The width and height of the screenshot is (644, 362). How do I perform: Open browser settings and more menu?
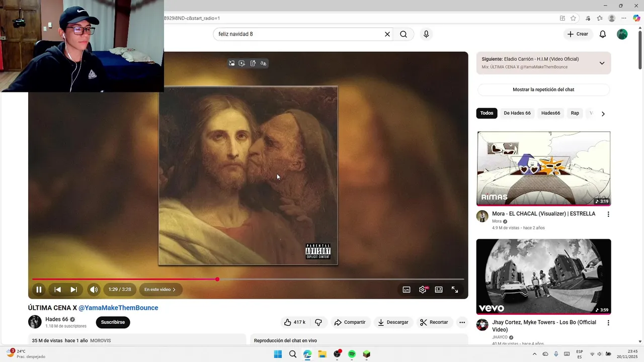[624, 18]
